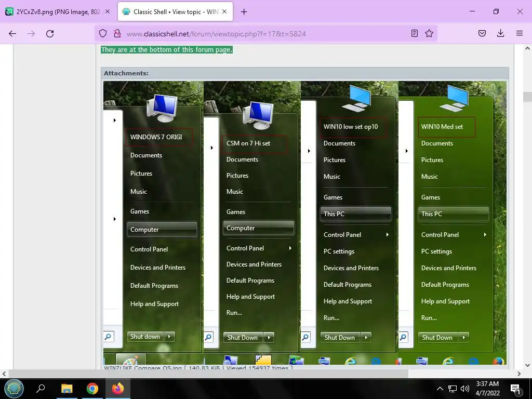Click the horizontal scrollbar right arrow
This screenshot has width=532, height=399.
pyautogui.click(x=519, y=374)
